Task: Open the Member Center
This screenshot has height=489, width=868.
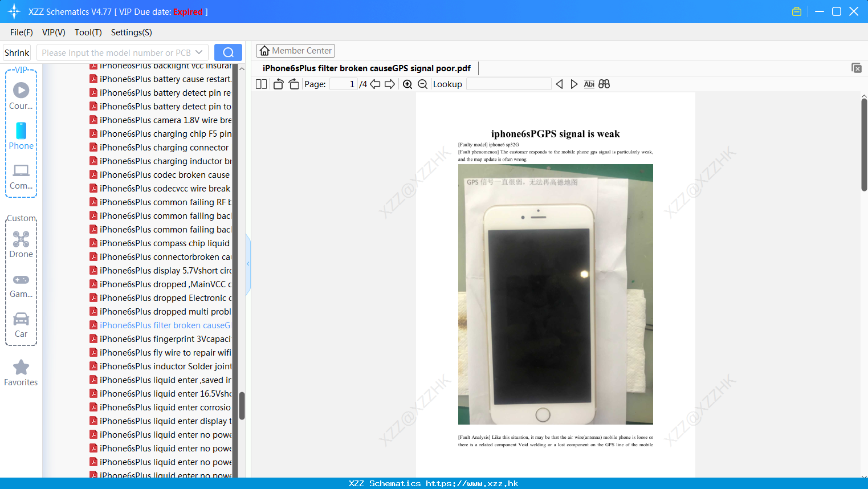Action: [x=295, y=51]
